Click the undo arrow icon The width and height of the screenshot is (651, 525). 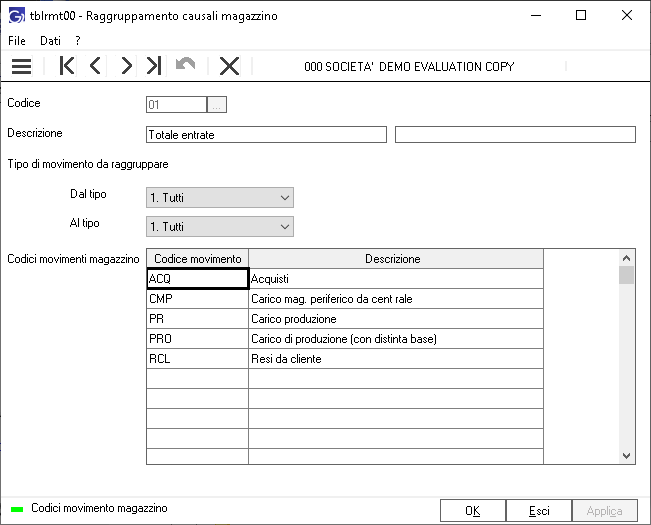186,64
